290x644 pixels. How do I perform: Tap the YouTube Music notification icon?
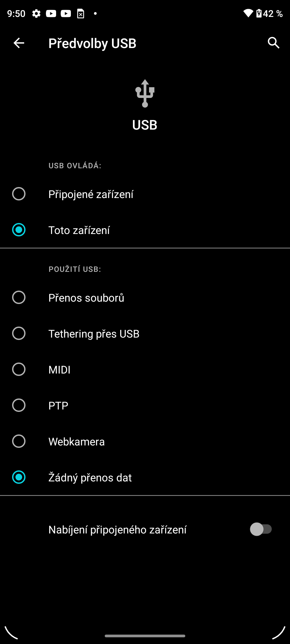click(x=66, y=14)
